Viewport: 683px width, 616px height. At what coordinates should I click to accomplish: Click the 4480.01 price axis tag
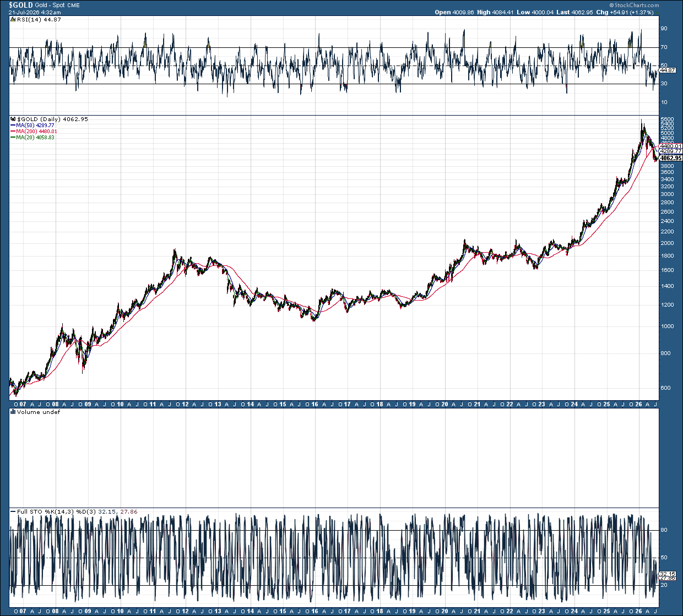671,146
